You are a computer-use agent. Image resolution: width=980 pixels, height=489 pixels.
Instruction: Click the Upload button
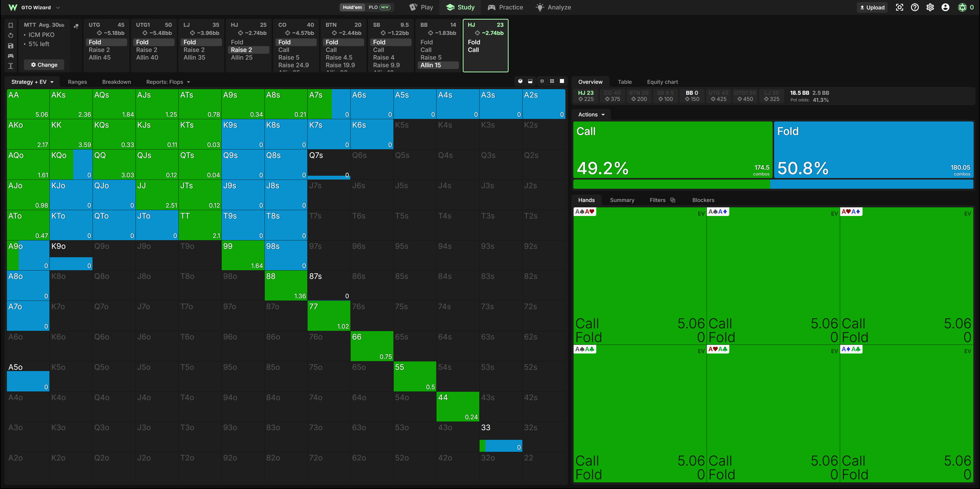pyautogui.click(x=872, y=7)
